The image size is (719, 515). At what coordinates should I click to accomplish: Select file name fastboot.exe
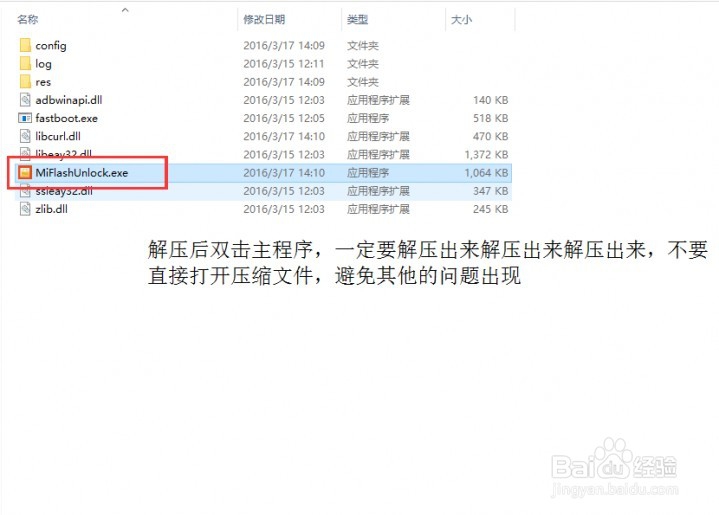click(x=66, y=118)
